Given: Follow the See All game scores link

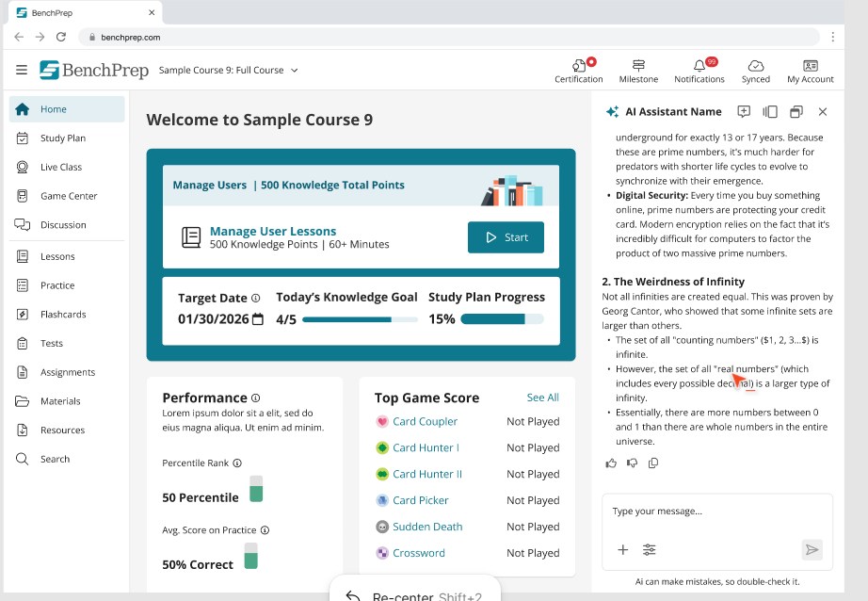Looking at the screenshot, I should tap(542, 398).
